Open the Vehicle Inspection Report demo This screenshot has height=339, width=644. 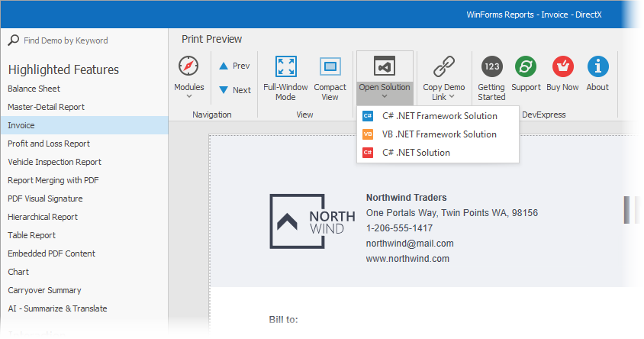[x=84, y=162]
